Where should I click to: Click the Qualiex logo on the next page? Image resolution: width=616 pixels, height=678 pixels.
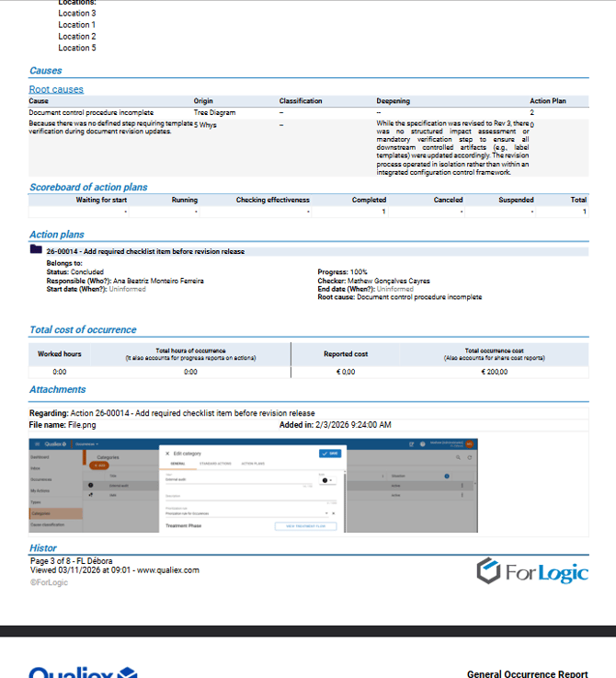[83, 671]
